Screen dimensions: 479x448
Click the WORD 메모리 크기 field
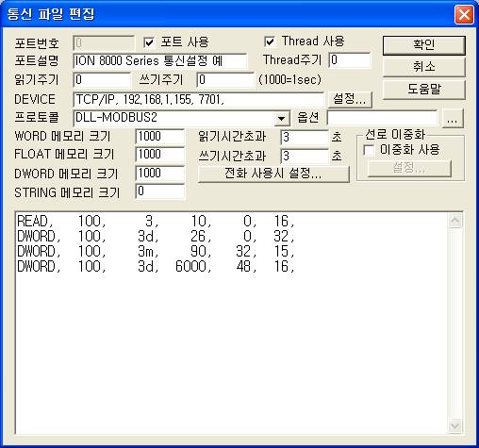[x=160, y=137]
